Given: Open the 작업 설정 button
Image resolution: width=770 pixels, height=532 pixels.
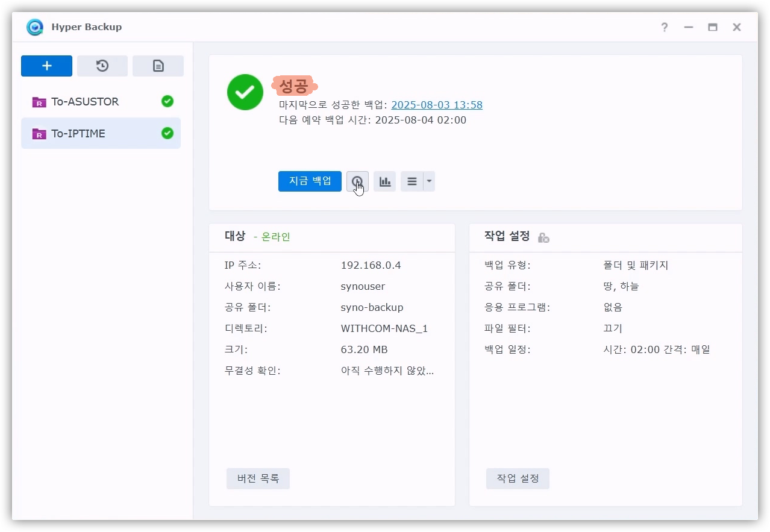Looking at the screenshot, I should coord(518,479).
